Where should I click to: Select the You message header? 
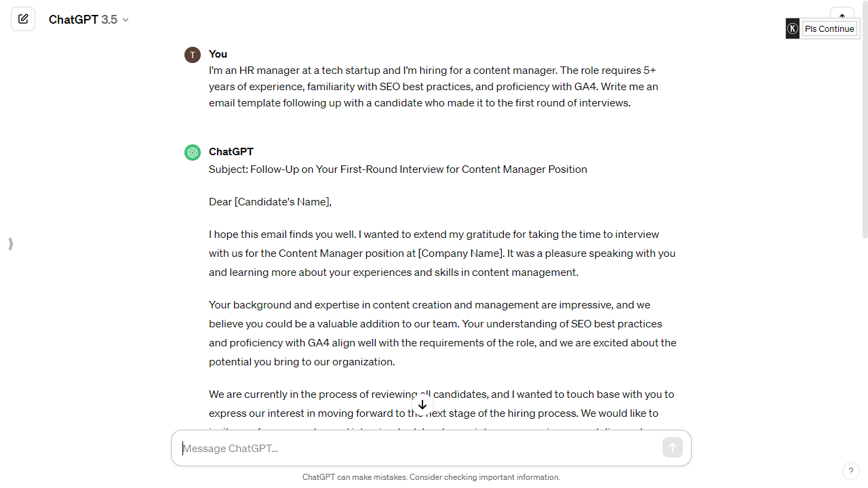tap(217, 54)
